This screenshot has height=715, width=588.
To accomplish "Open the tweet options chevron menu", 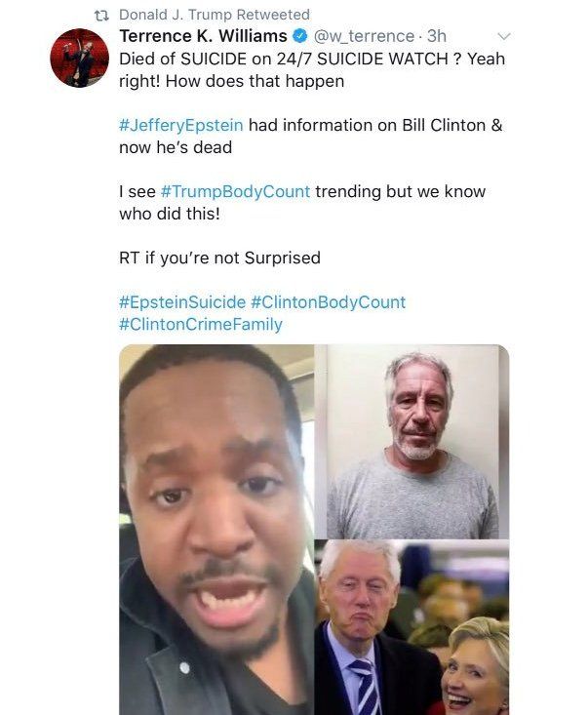I will (503, 36).
